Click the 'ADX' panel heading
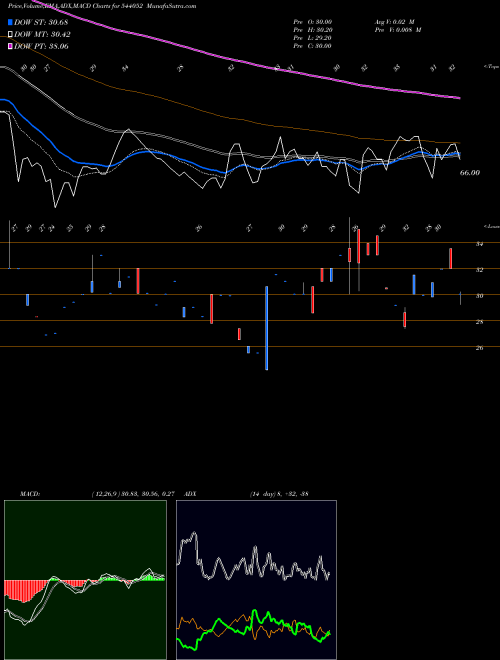The width and height of the screenshot is (500, 660). (x=190, y=494)
